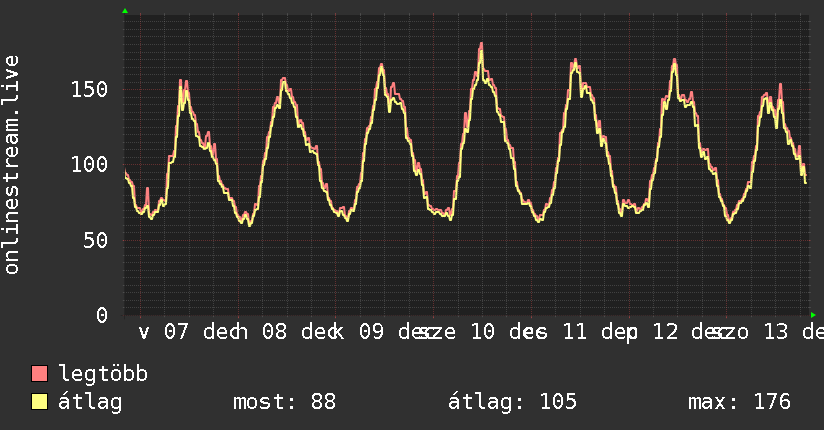
Task: Click the vertical "onlinestream.live" axis title
Action: coord(12,165)
